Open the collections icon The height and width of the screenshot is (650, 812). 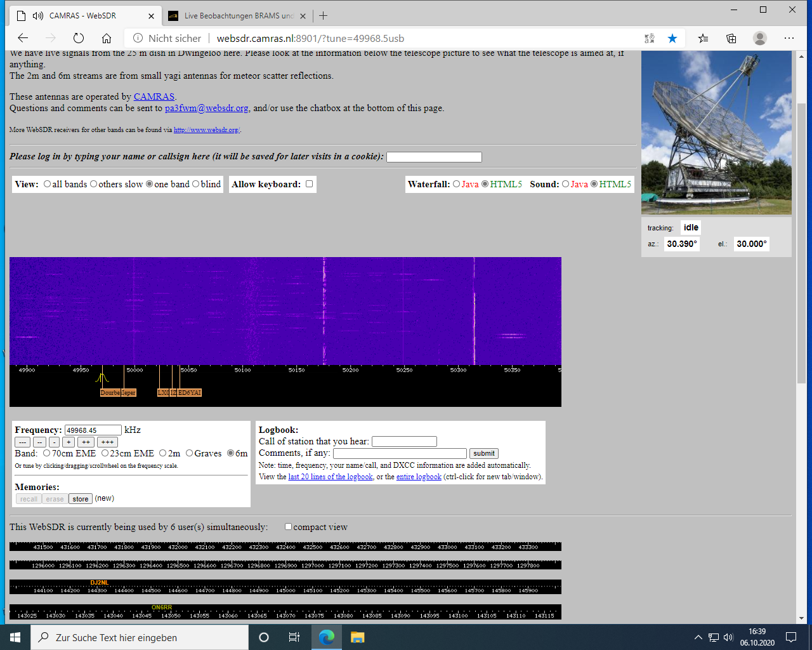(x=731, y=38)
